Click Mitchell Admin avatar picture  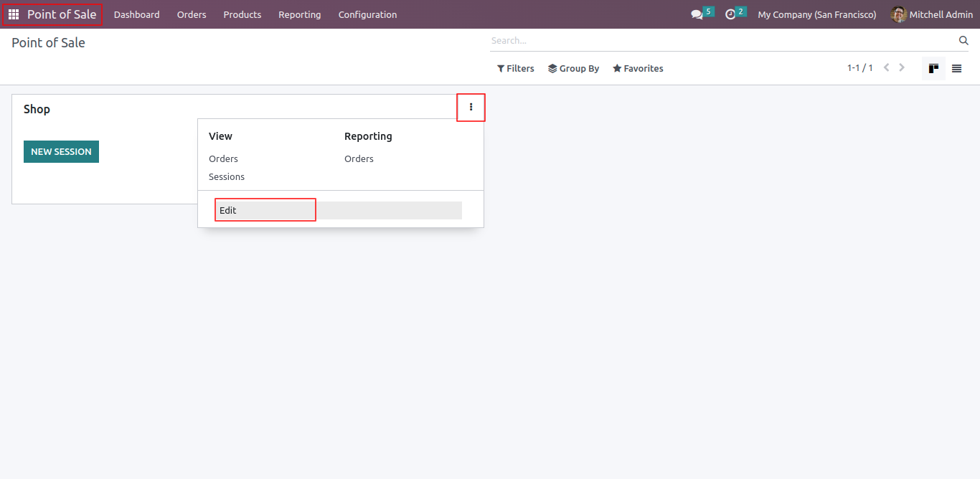coord(898,14)
